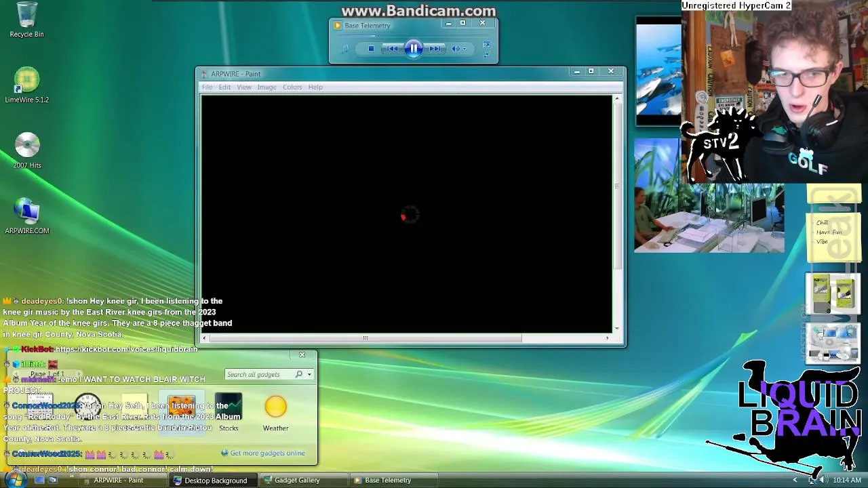Open the gadget search dropdown arrow
This screenshot has width=868, height=488.
[309, 374]
